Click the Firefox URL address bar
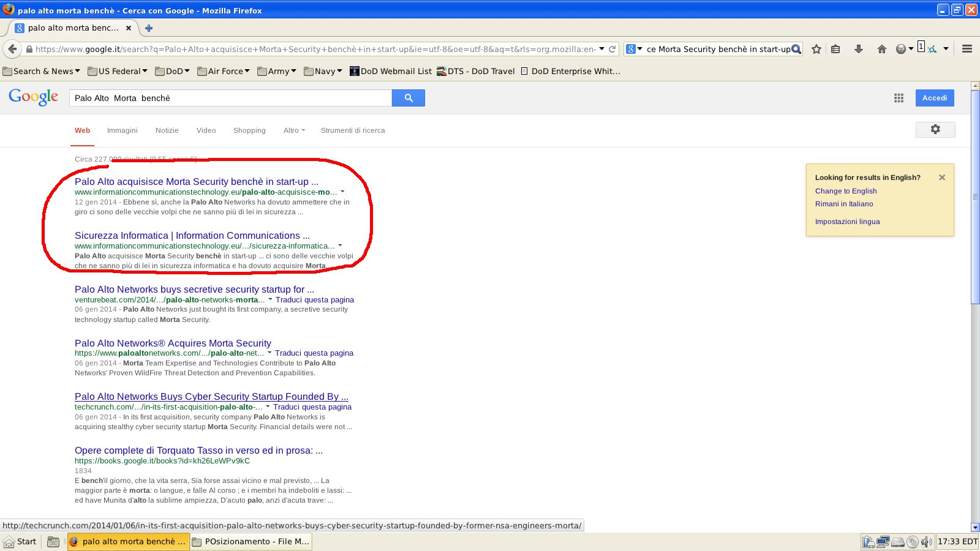 pyautogui.click(x=315, y=49)
